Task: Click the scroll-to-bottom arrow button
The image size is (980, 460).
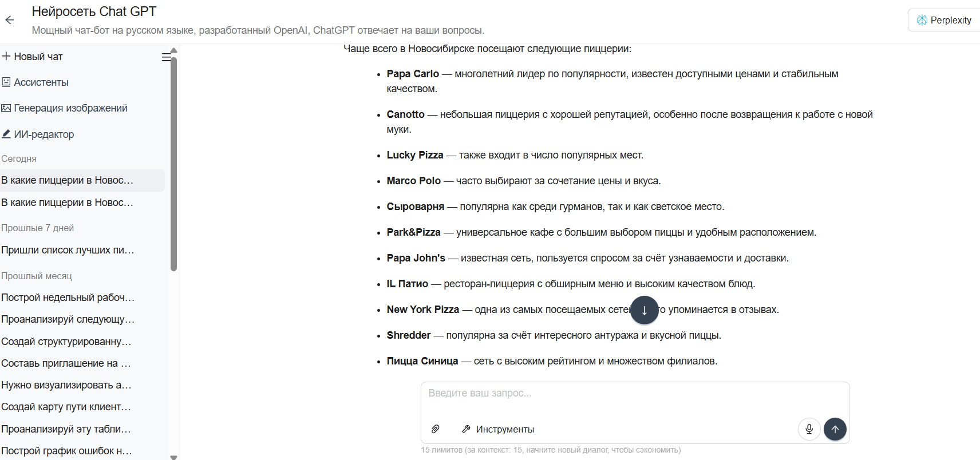Action: [x=644, y=310]
